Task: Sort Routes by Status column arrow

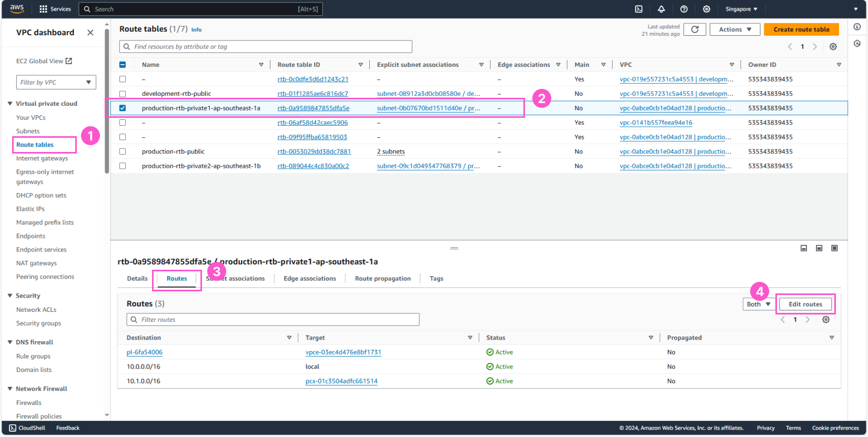Action: (x=651, y=338)
